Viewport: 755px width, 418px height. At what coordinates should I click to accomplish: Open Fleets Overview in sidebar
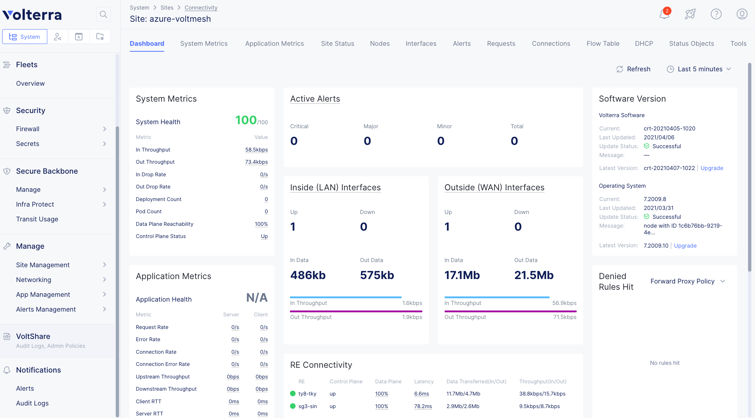pyautogui.click(x=30, y=83)
